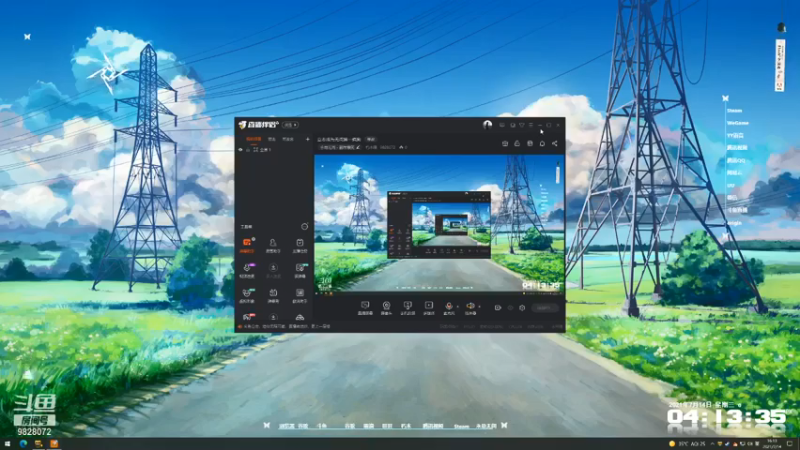Click the nested preview thumbnail in the stream view
This screenshot has width=800, height=450.
(x=439, y=224)
